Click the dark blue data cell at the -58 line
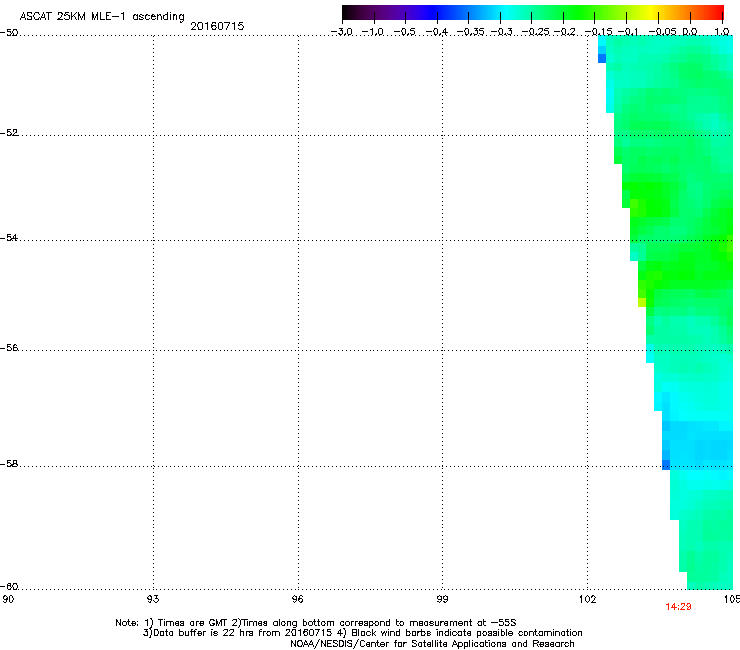The width and height of the screenshot is (740, 650). (x=666, y=465)
